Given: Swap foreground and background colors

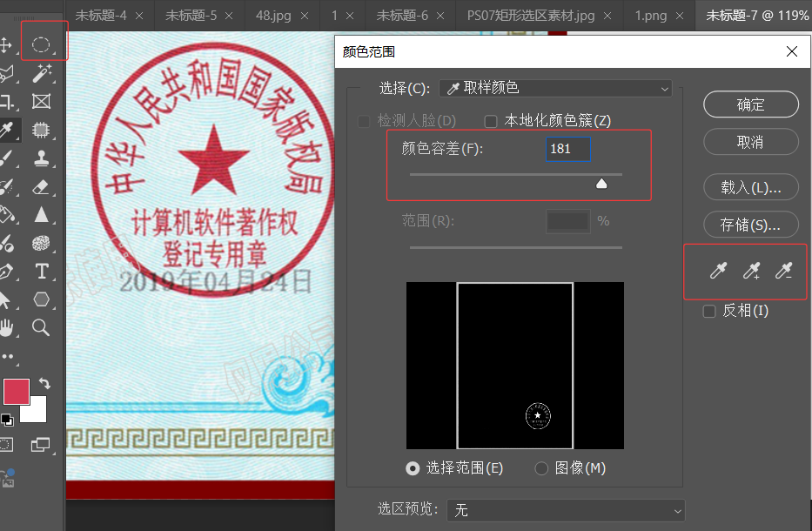Looking at the screenshot, I should point(45,384).
